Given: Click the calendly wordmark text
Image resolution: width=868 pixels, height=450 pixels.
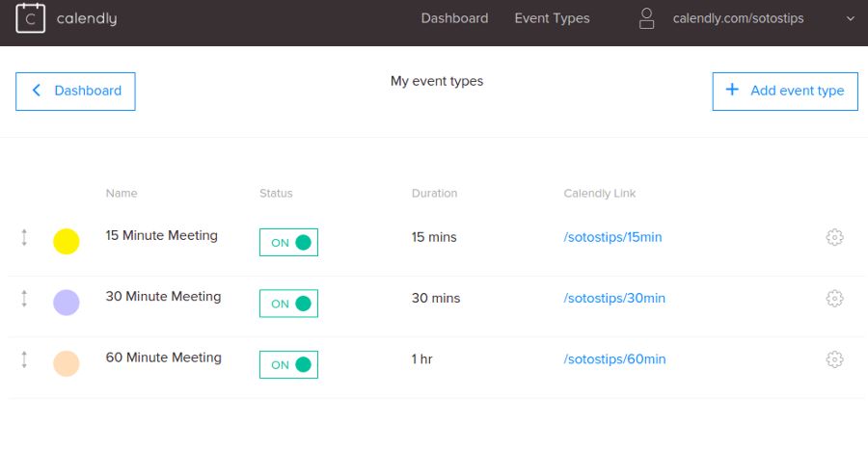Looking at the screenshot, I should (87, 19).
